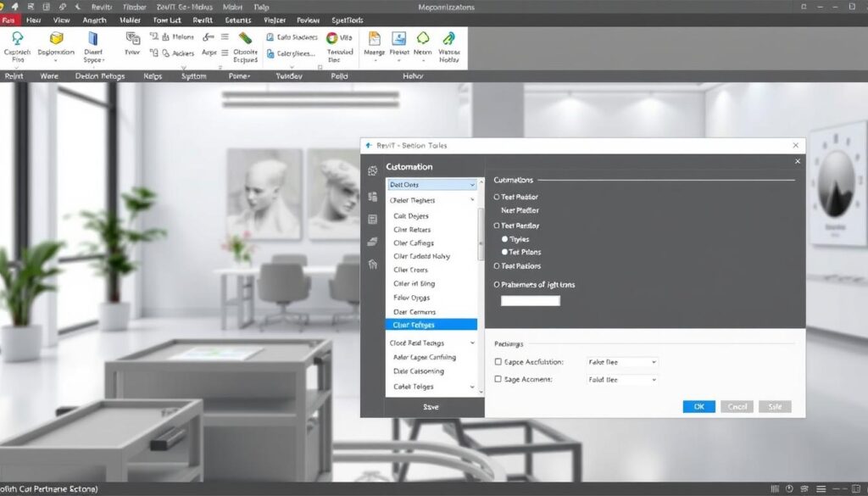Click the stacked windows Tvwv icon
The height and width of the screenshot is (496, 868).
coord(132,38)
